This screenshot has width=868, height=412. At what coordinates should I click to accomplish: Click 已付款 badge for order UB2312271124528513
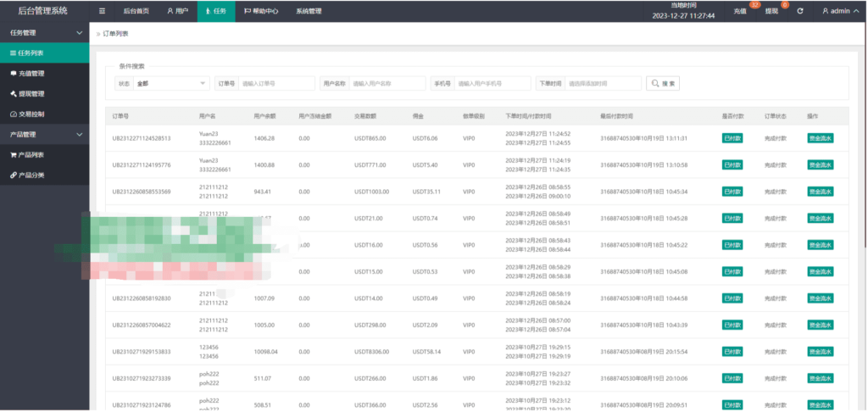732,138
